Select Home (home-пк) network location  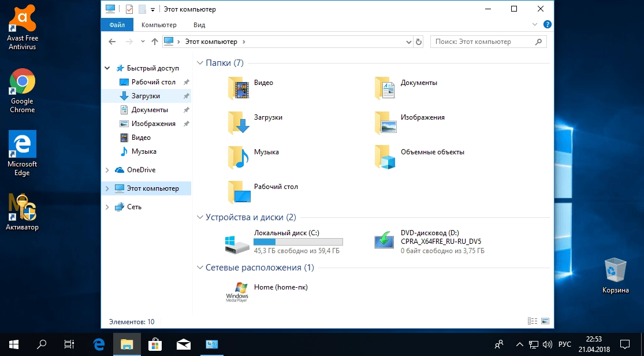(x=267, y=292)
